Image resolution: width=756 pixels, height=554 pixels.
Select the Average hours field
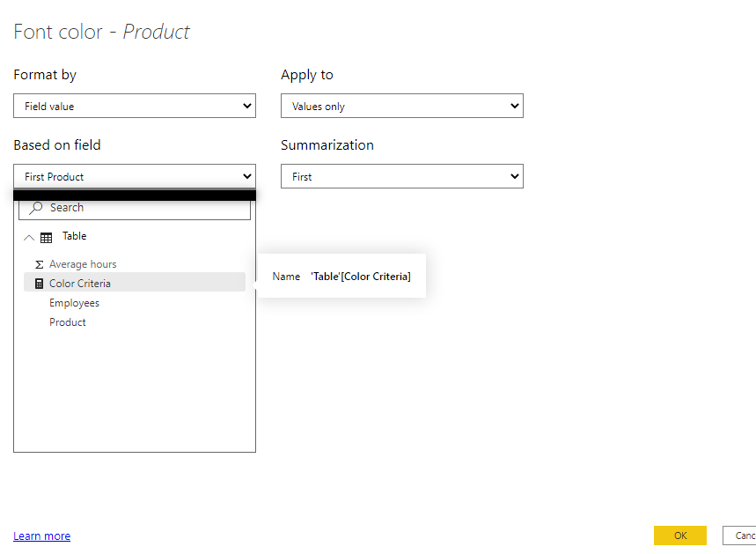[x=135, y=264]
